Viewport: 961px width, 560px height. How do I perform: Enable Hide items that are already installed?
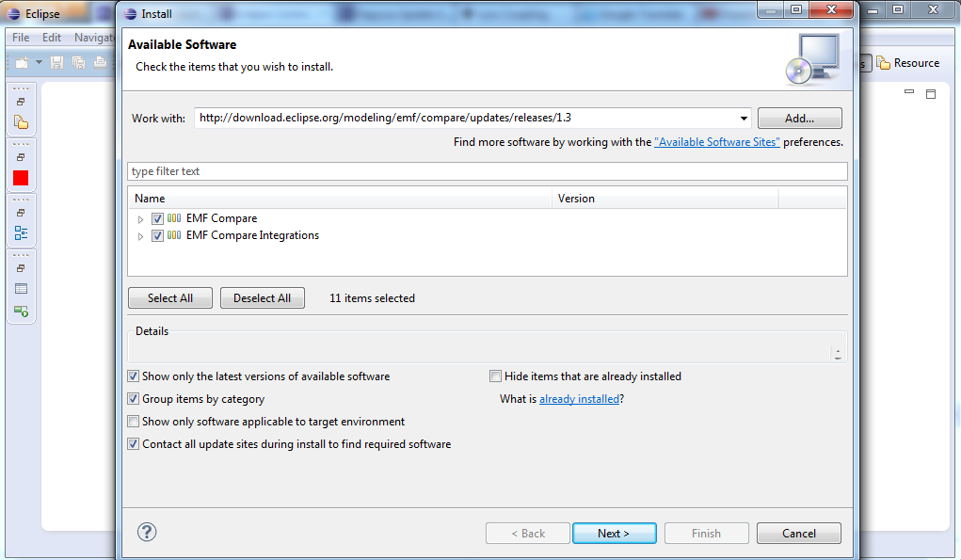point(495,376)
